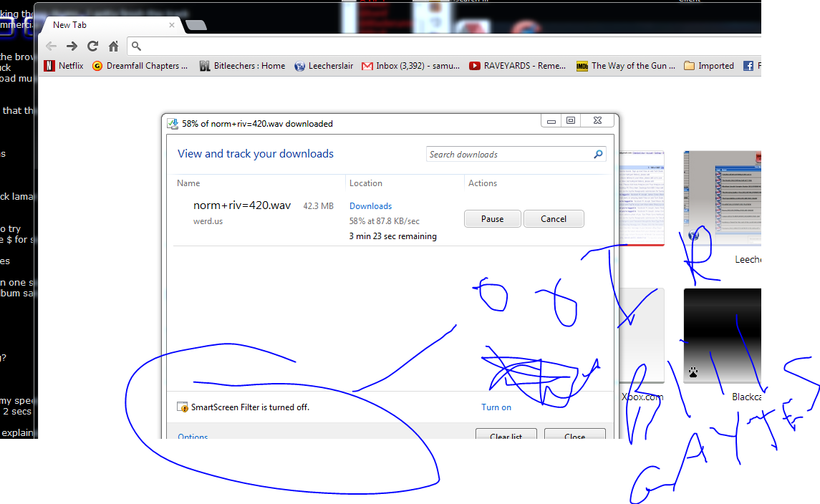This screenshot has height=504, width=820.
Task: Pause the norm+riv=420.wav download
Action: pos(492,219)
